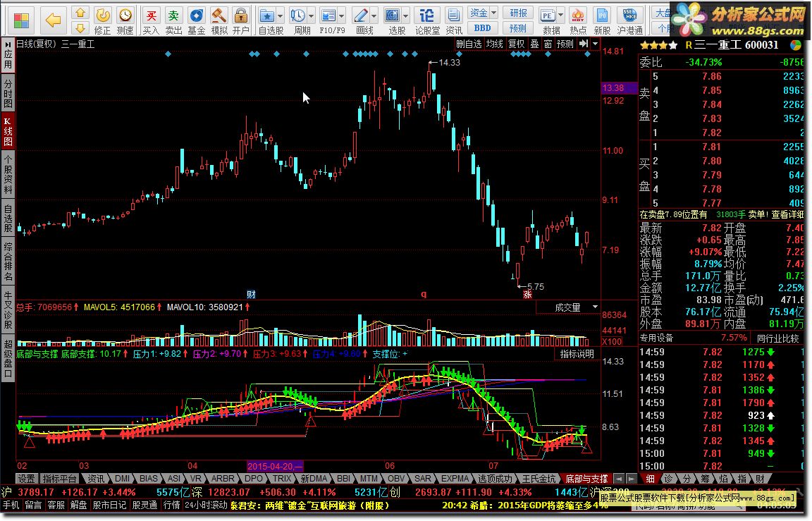Open the 新股 IPO icon
Viewport: 812px width, 521px height.
602,20
